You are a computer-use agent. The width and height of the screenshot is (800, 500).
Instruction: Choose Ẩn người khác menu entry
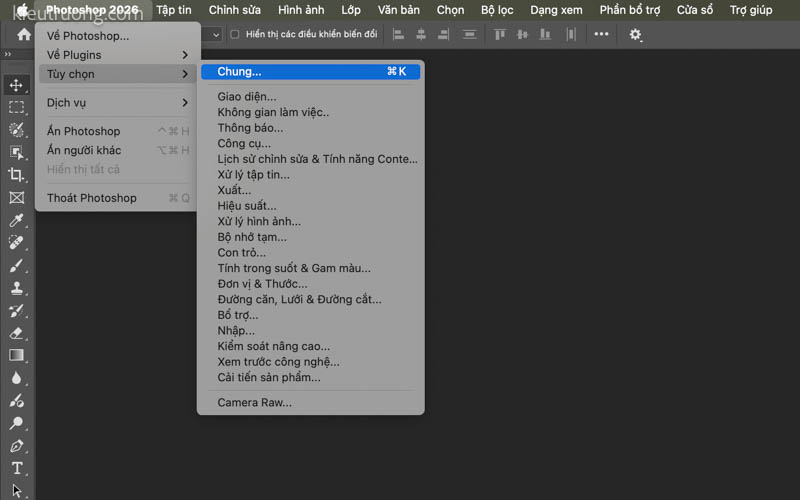[118, 150]
